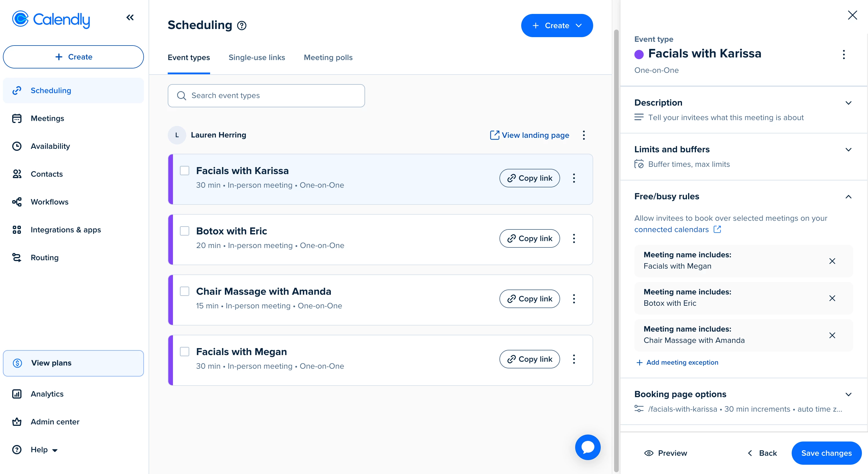Image resolution: width=868 pixels, height=474 pixels.
Task: Open more options for Botox with Eric
Action: click(x=574, y=238)
